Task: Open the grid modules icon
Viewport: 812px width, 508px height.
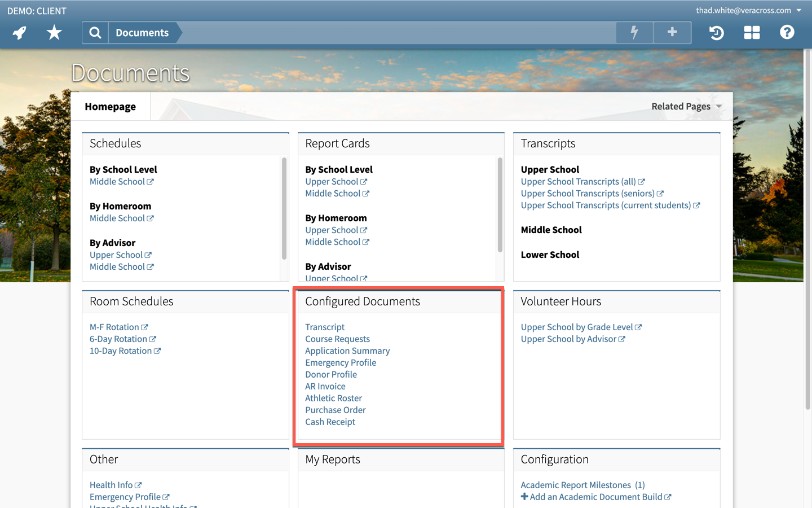Action: pos(752,33)
